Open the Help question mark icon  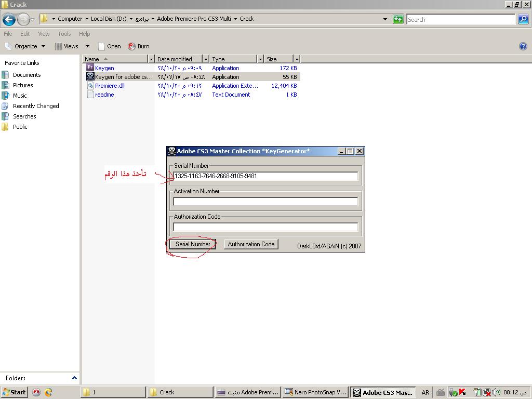523,46
